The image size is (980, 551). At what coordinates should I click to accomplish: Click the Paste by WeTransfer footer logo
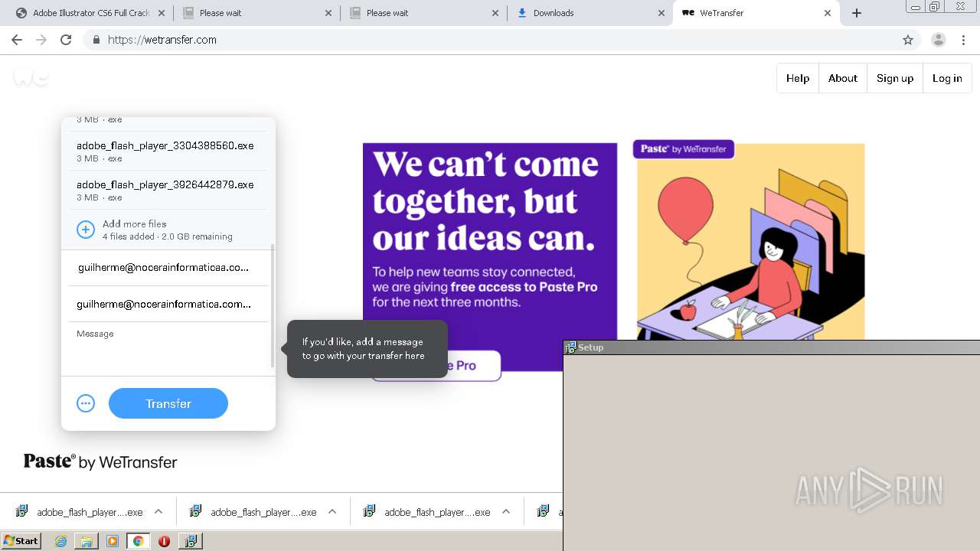(100, 461)
